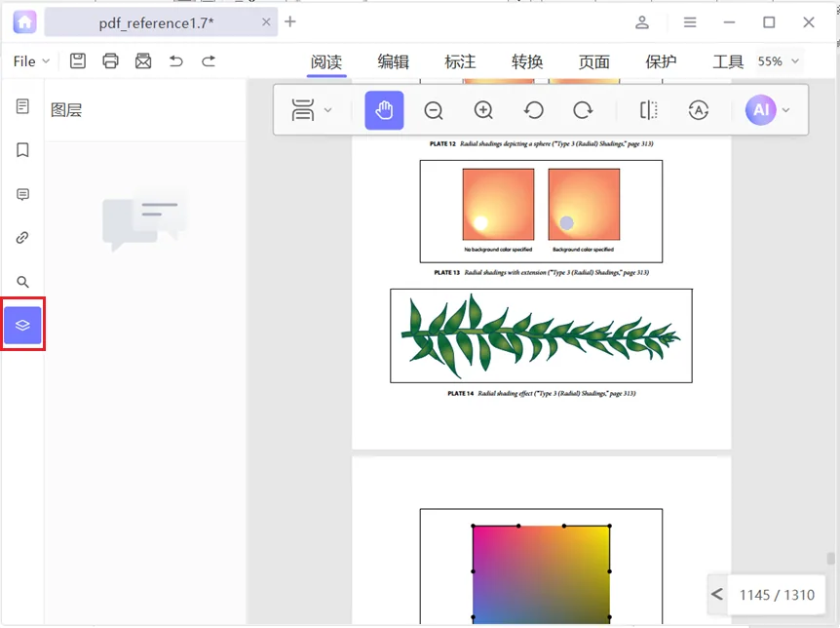840x628 pixels.
Task: Click the PLATE 14 leaf branch image
Action: pos(541,335)
